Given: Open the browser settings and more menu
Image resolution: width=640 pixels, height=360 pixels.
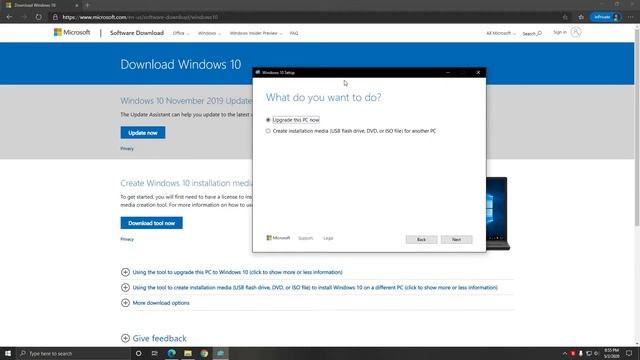Looking at the screenshot, I should 631,17.
